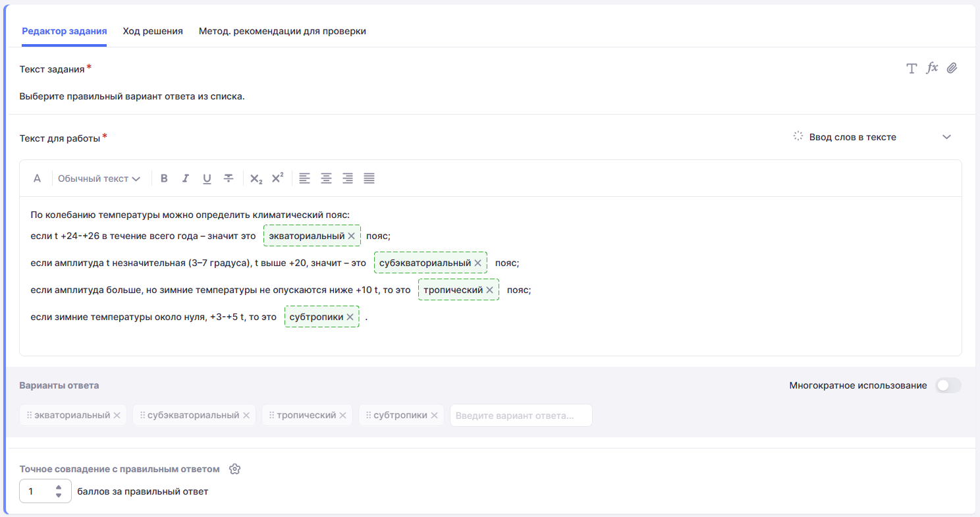Click the label 'Точное совпадение с правильным ответом'

[120, 469]
